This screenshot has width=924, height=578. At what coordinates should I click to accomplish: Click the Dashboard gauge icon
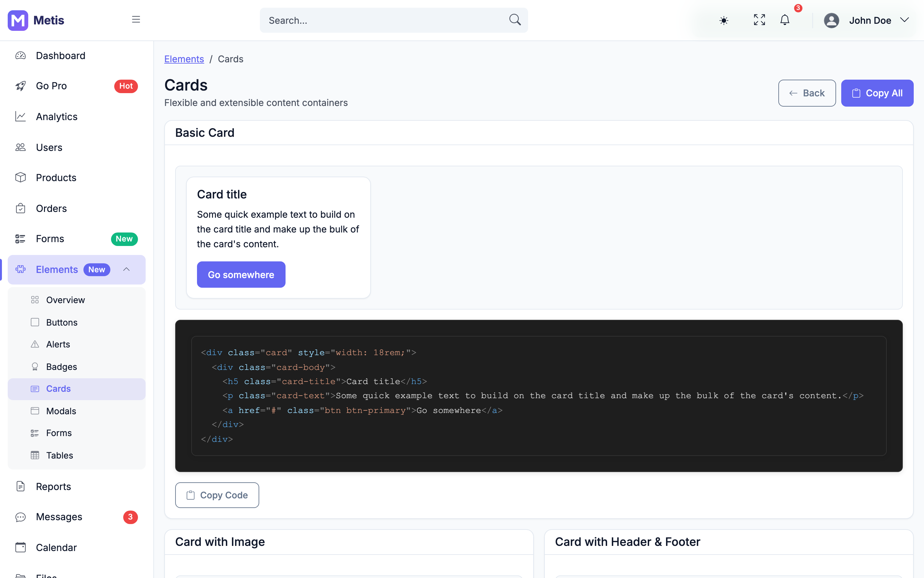tap(21, 56)
